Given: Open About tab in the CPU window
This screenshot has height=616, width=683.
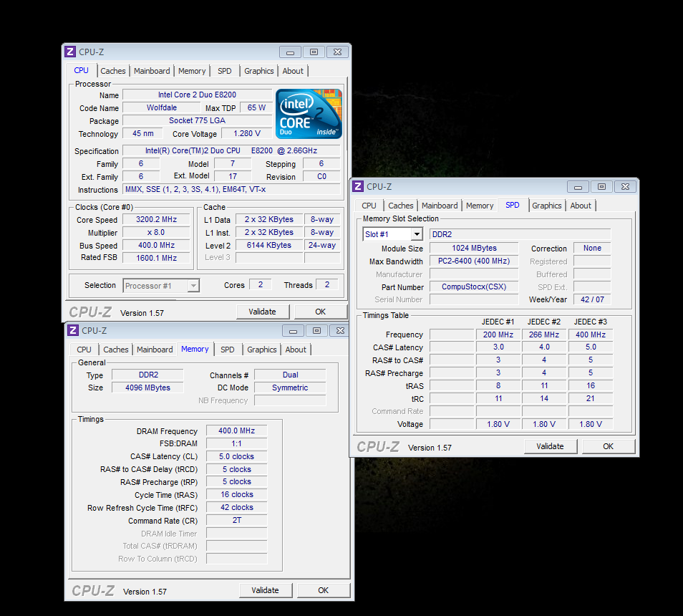Looking at the screenshot, I should click(293, 71).
